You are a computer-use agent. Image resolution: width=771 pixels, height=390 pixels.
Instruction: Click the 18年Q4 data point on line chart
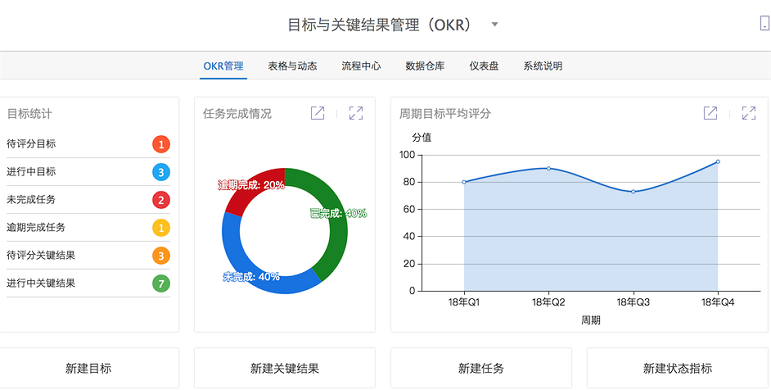pos(717,161)
